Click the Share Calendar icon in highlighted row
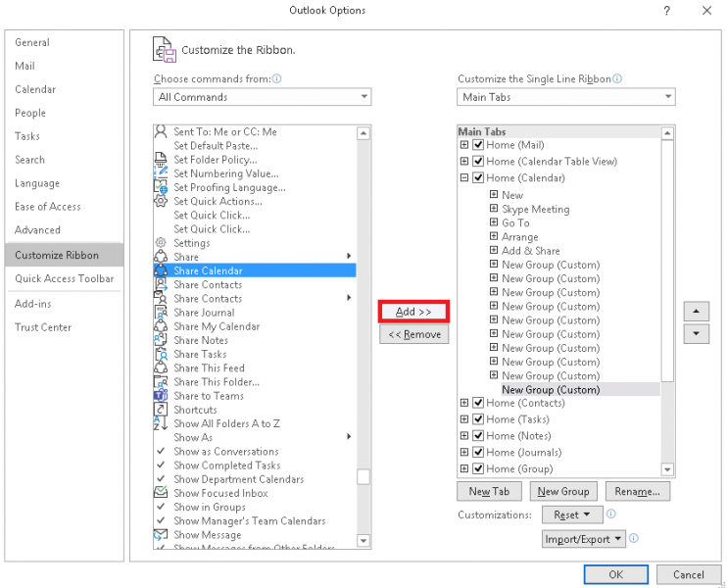This screenshot has height=588, width=727. 161,270
